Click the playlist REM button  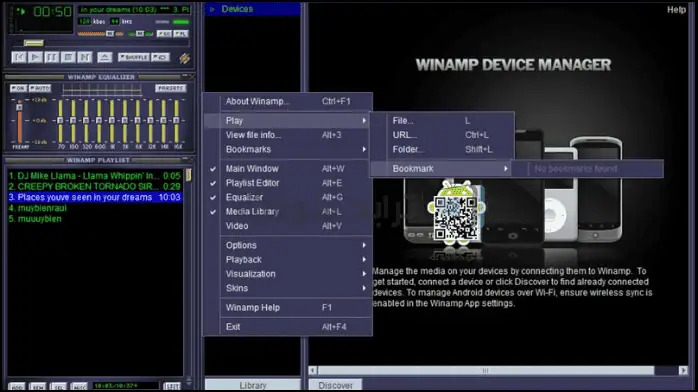(x=37, y=387)
